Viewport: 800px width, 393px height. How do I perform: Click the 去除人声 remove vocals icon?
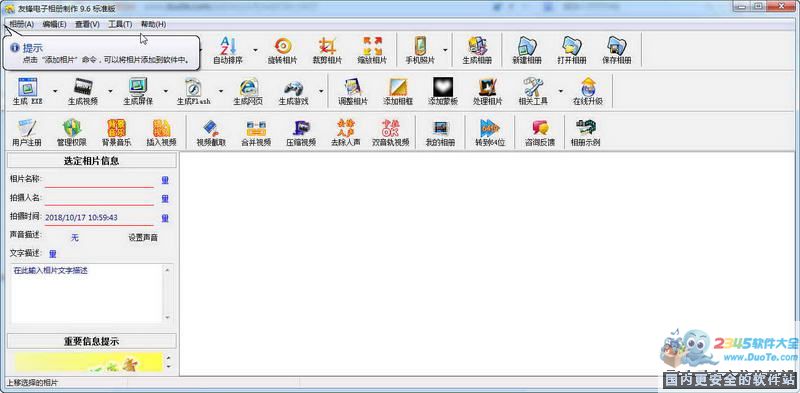pyautogui.click(x=345, y=133)
